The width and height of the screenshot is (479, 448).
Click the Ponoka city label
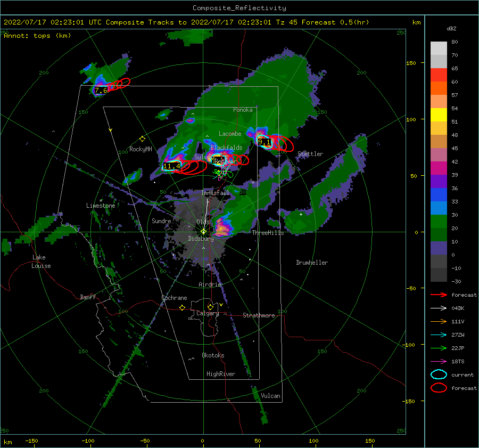tap(243, 110)
